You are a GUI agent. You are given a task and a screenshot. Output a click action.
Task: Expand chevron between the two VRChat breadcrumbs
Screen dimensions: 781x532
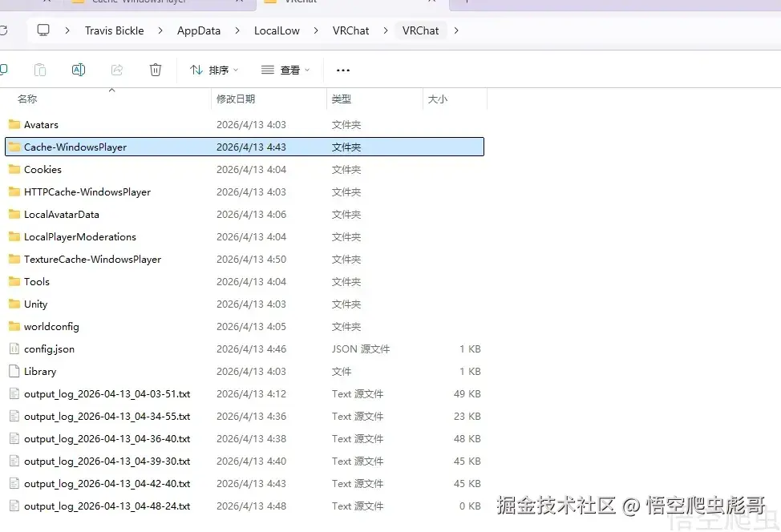(386, 30)
